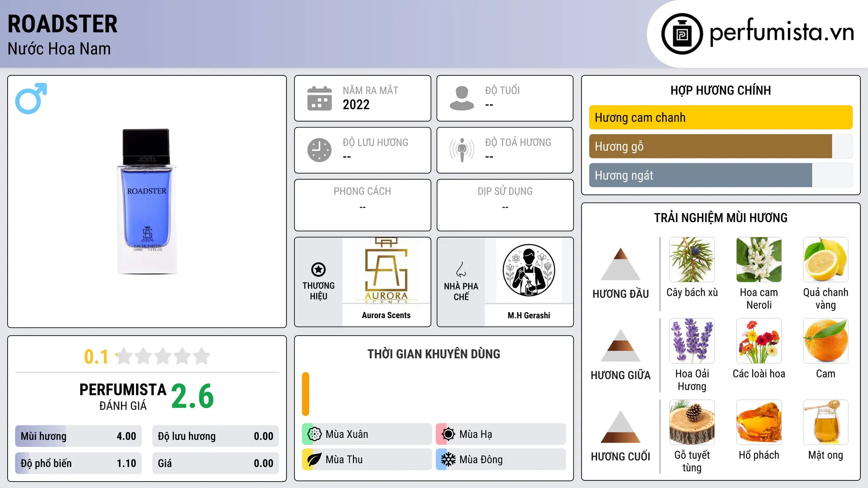This screenshot has height=488, width=868.
Task: Select the Các loài hoa note image
Action: (x=759, y=341)
